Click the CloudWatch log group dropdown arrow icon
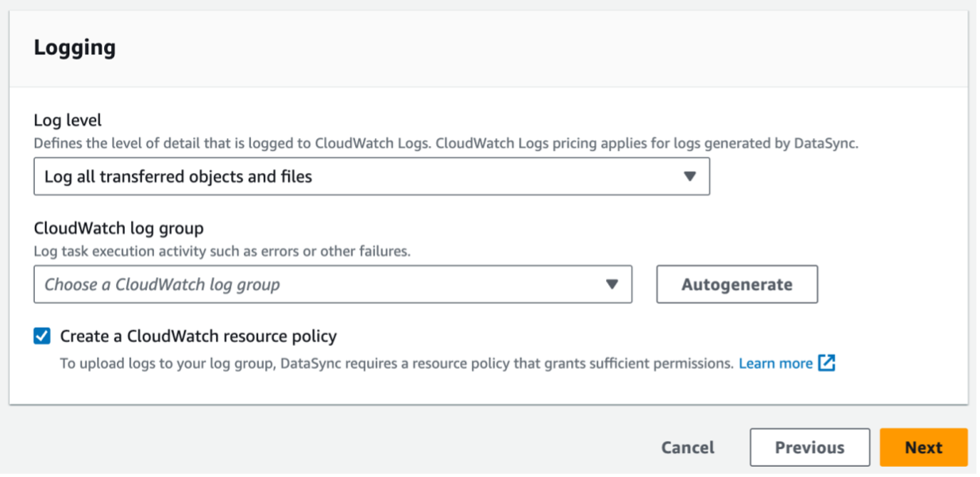The width and height of the screenshot is (980, 477). click(x=612, y=283)
